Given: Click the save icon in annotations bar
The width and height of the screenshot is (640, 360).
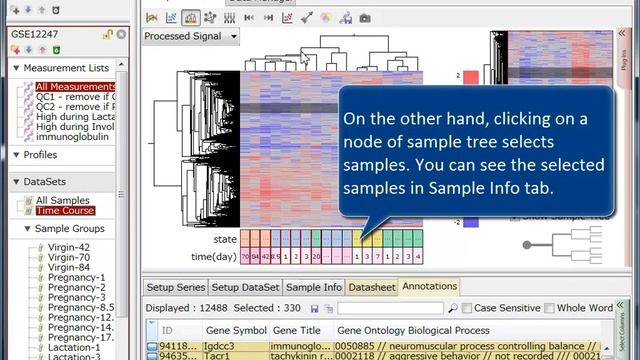Looking at the screenshot, I should coord(314,309).
